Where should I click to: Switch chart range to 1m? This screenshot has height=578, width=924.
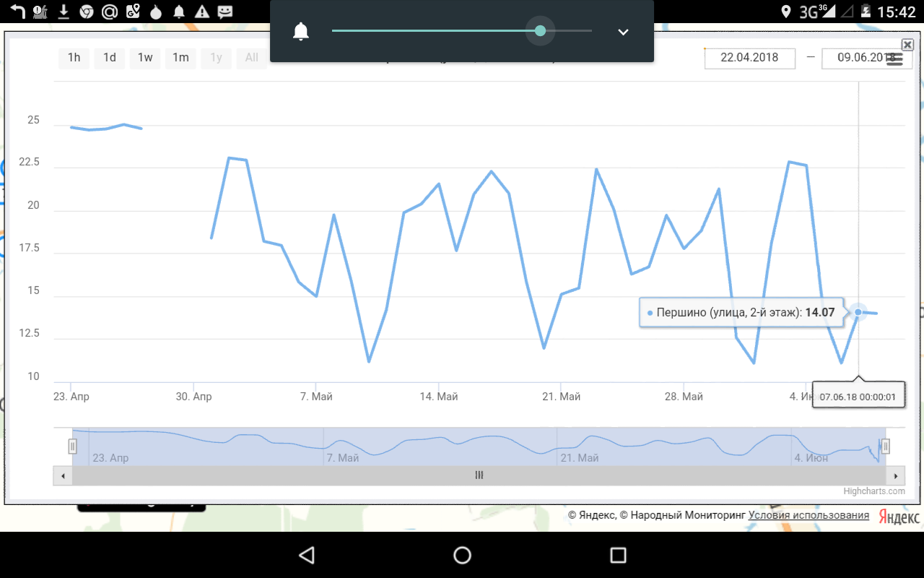pos(180,58)
